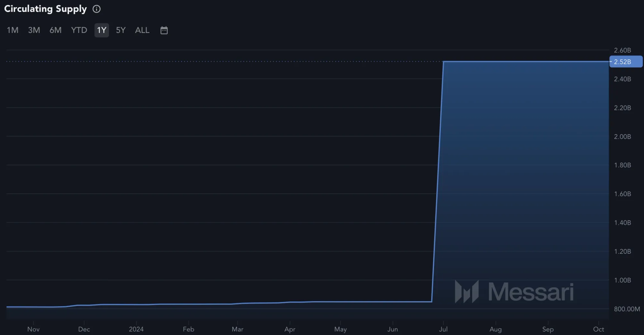The image size is (644, 335).
Task: Click the Circulating Supply title
Action: pyautogui.click(x=45, y=9)
